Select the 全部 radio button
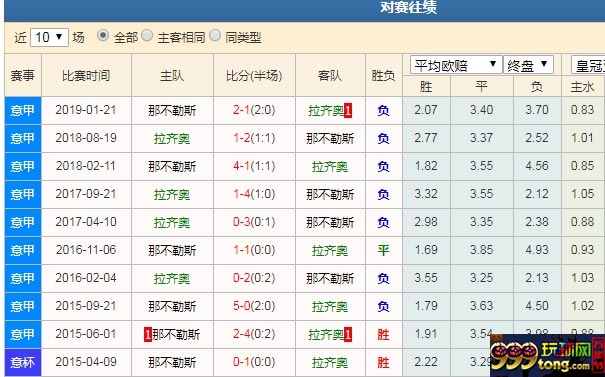The height and width of the screenshot is (377, 605). coord(103,36)
